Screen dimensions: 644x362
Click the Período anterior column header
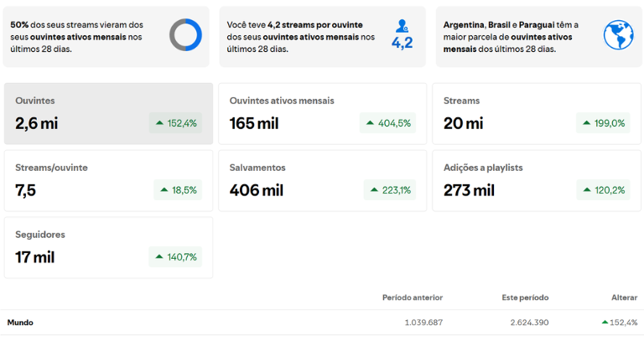point(413,297)
